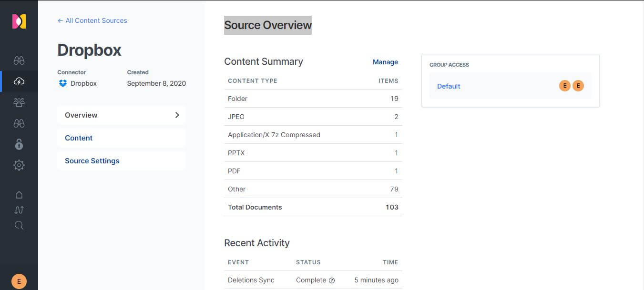Select the Total Documents row

pyautogui.click(x=255, y=207)
